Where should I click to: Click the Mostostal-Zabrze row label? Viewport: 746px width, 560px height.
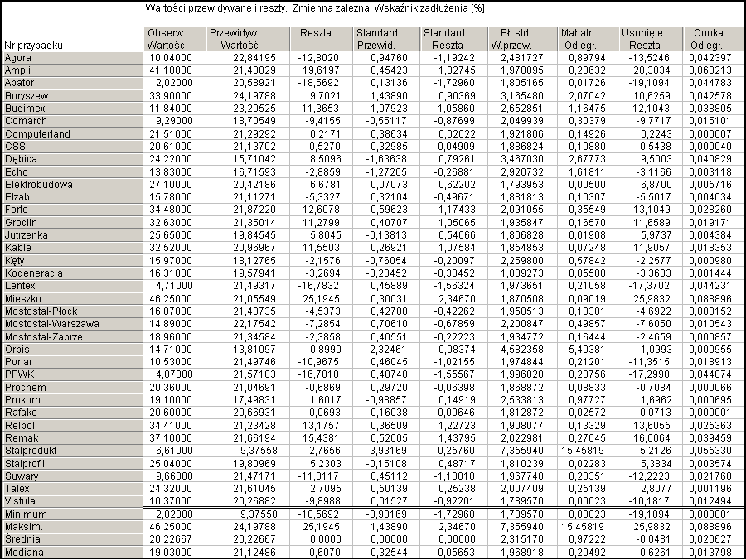(72, 337)
